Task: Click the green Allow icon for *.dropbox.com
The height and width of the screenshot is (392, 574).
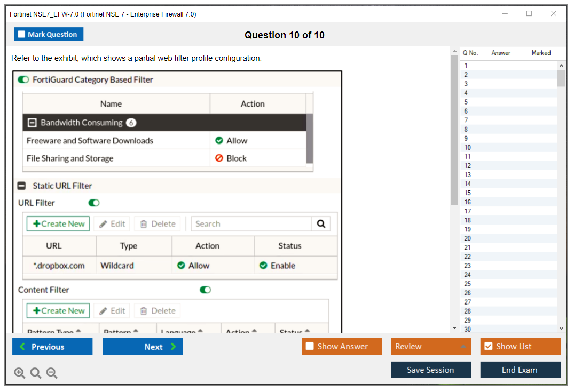Action: (181, 266)
